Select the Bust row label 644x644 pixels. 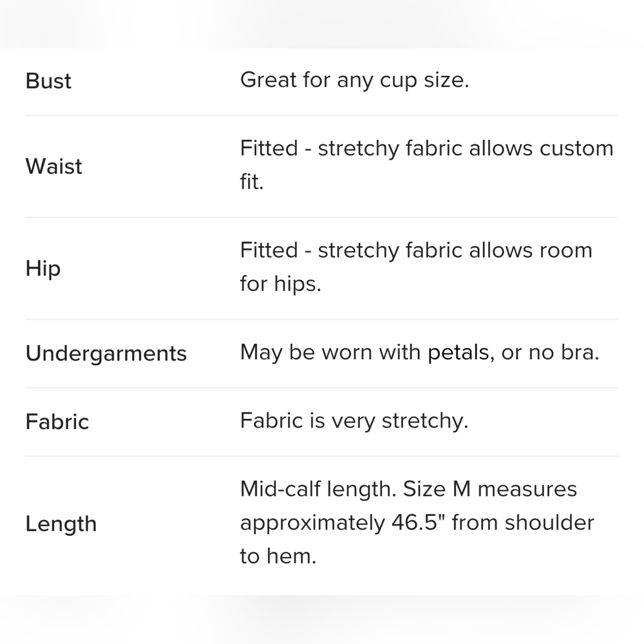(48, 81)
